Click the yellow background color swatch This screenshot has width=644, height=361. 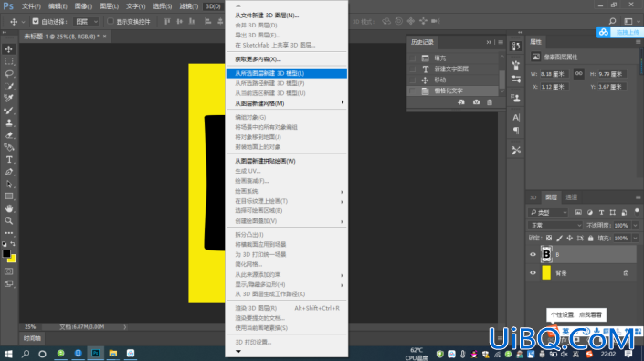click(13, 260)
